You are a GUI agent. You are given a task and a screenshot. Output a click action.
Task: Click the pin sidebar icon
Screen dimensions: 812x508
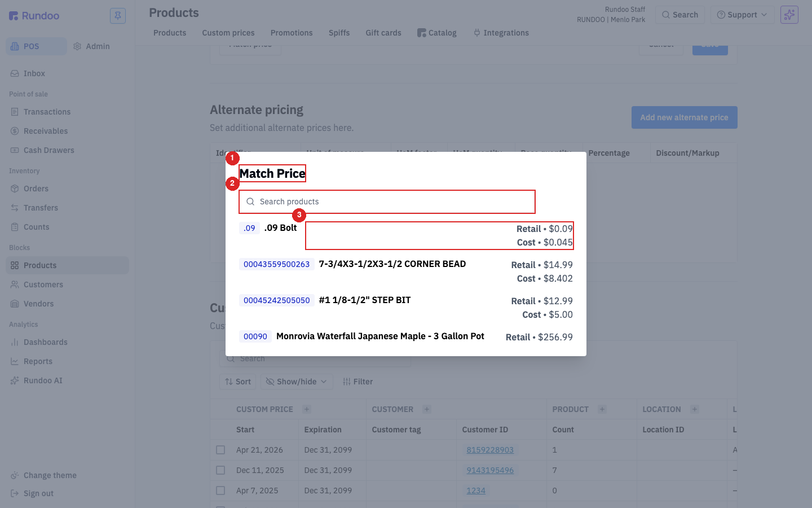pyautogui.click(x=118, y=16)
